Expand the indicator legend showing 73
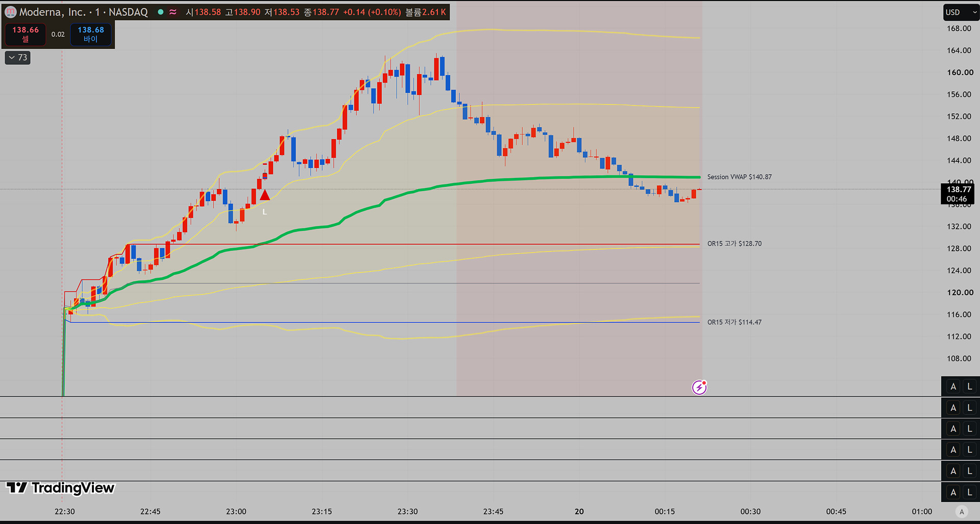The height and width of the screenshot is (524, 980). 18,58
